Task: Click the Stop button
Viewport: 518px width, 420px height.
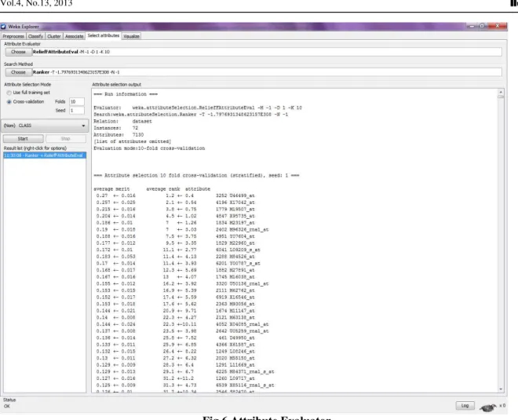Action: click(66, 139)
